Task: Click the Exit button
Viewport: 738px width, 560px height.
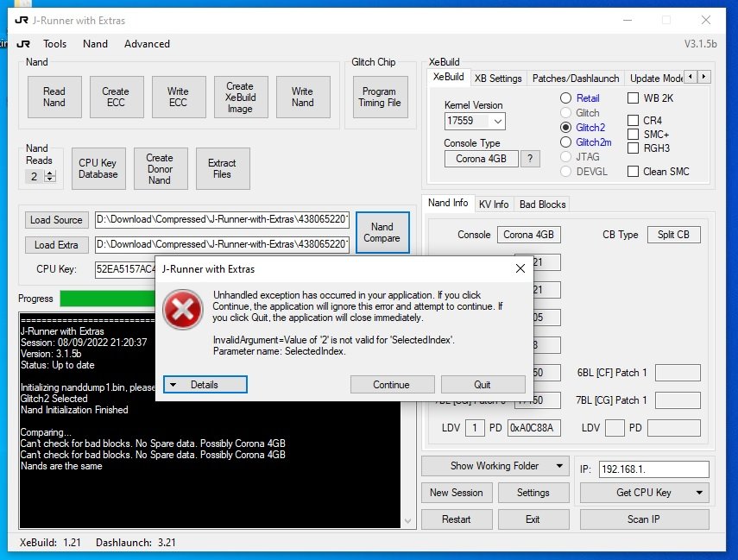Action: click(533, 519)
